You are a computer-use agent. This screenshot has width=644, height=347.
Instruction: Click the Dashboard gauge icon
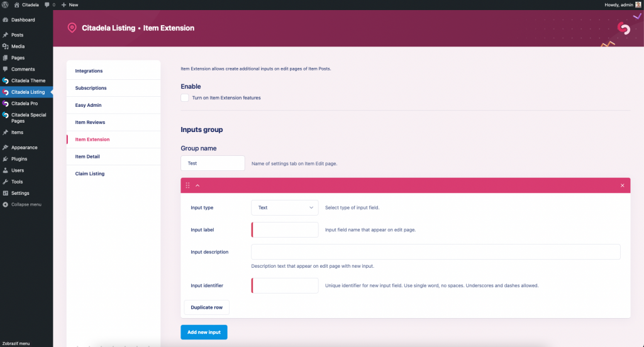point(5,20)
